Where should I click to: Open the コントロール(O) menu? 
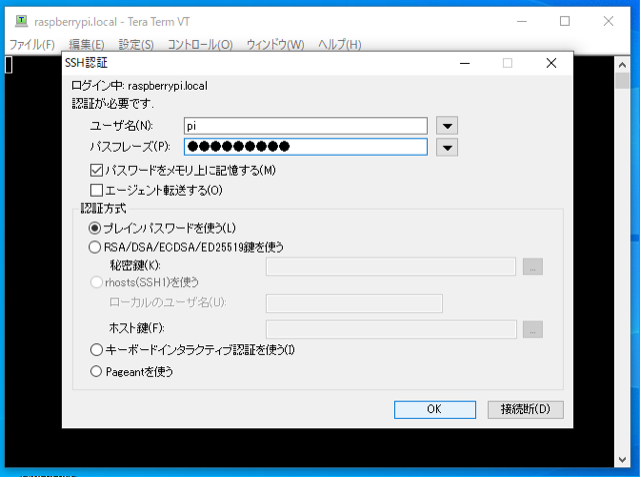click(x=200, y=44)
